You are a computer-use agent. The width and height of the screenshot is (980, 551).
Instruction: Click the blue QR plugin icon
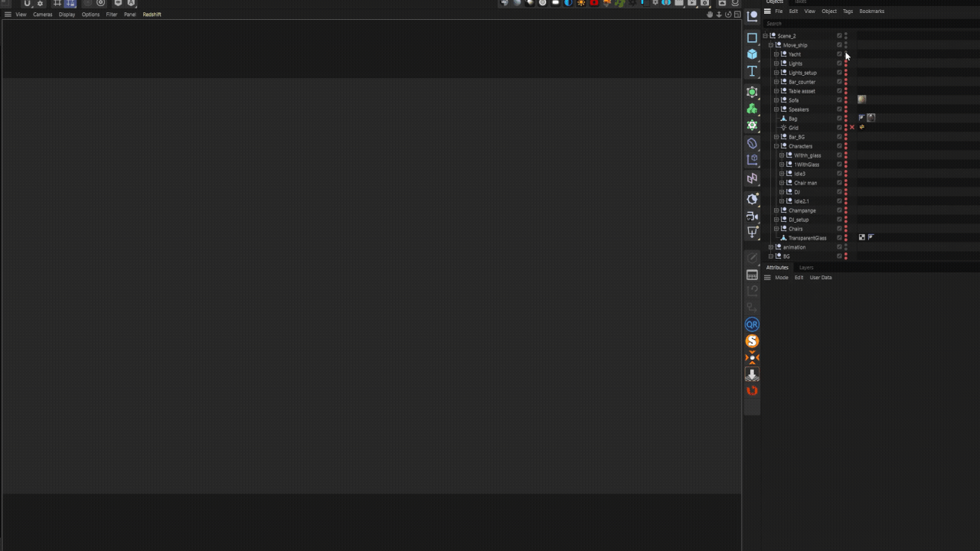(x=752, y=324)
